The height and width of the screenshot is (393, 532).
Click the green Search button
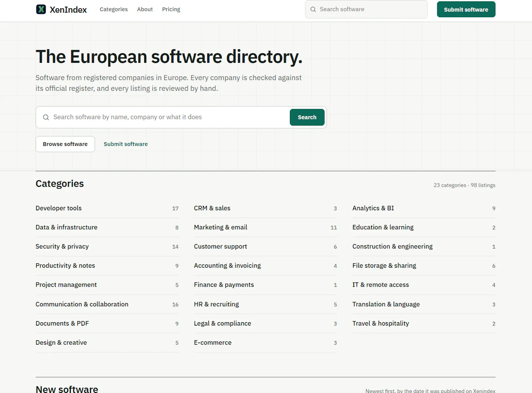(307, 117)
